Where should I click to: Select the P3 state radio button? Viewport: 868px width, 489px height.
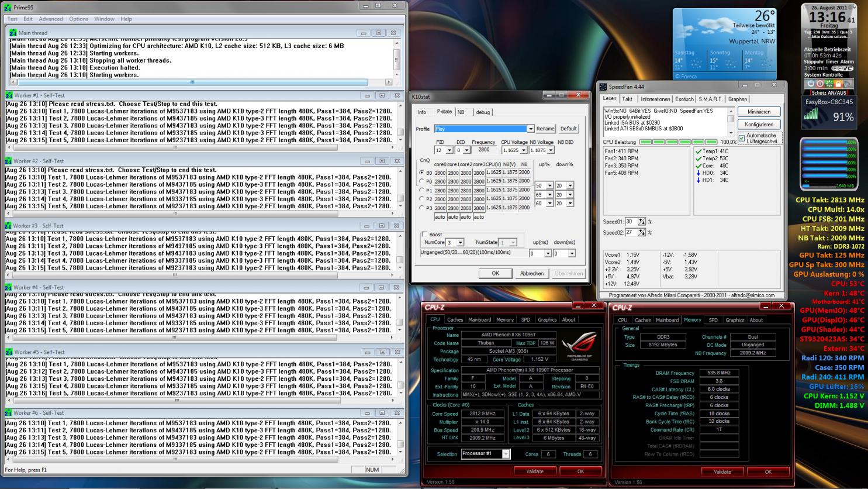pos(421,208)
